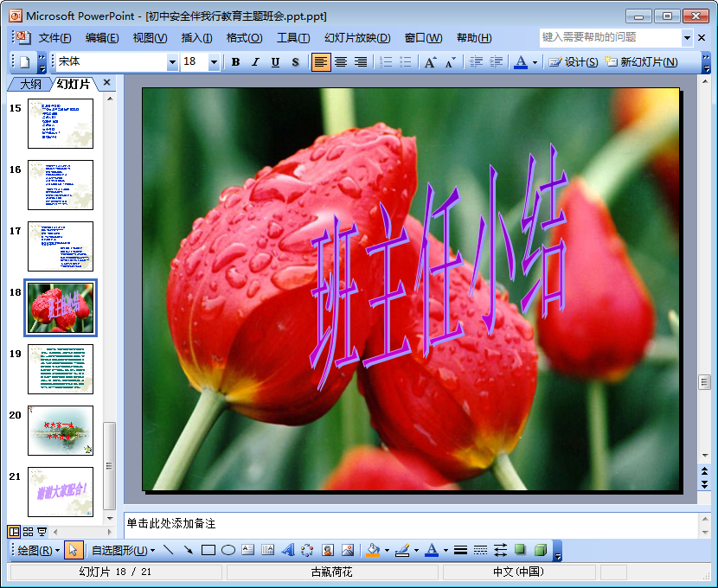Open the font size dropdown

coord(214,61)
